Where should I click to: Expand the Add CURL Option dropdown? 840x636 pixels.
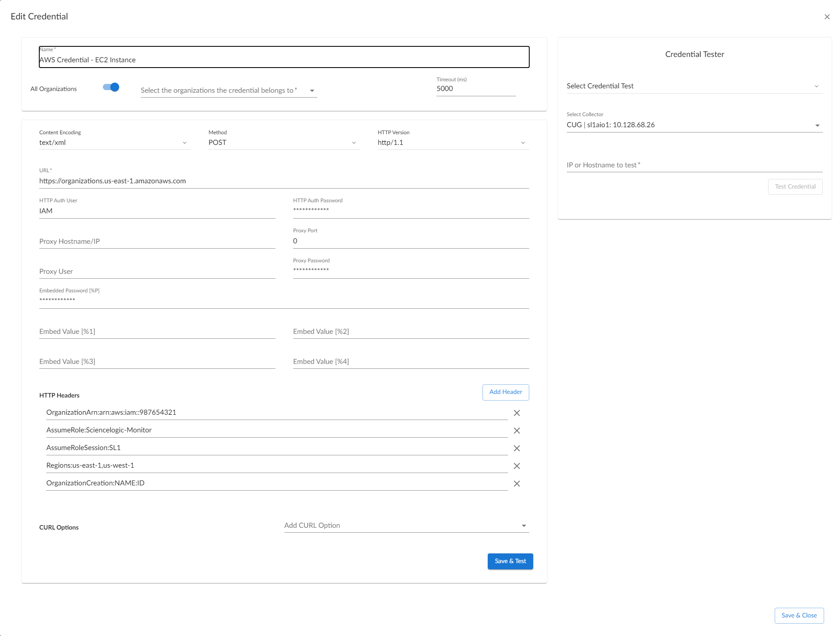(406, 526)
